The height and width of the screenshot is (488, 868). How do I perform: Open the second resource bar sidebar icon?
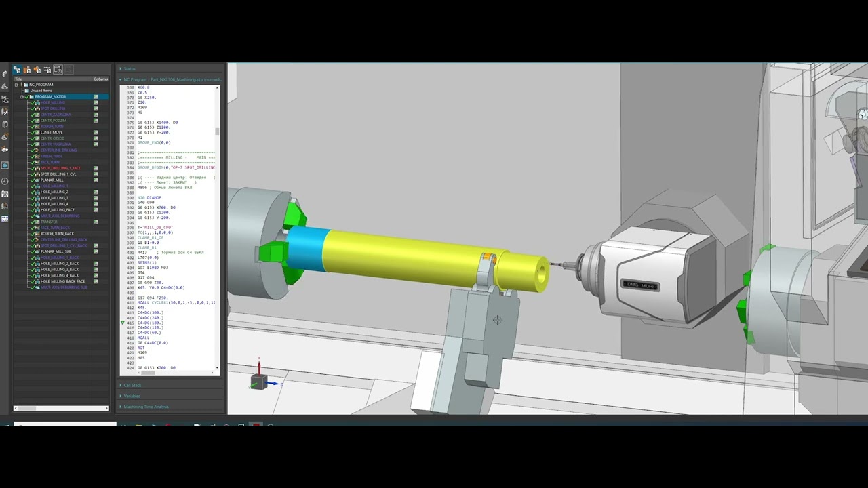(x=5, y=86)
